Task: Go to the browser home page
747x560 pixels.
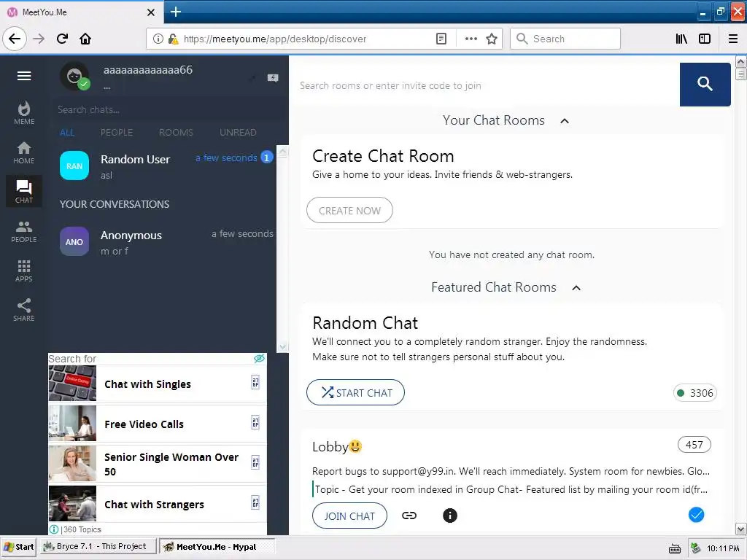Action: (85, 39)
